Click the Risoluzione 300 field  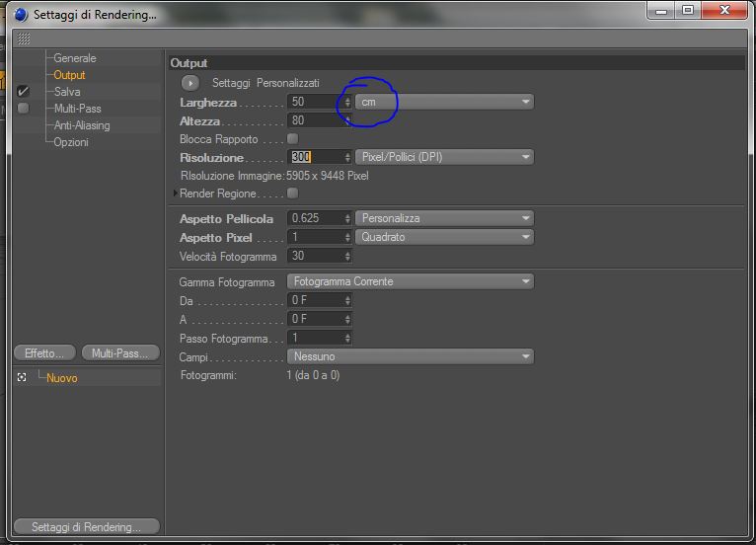coord(315,157)
